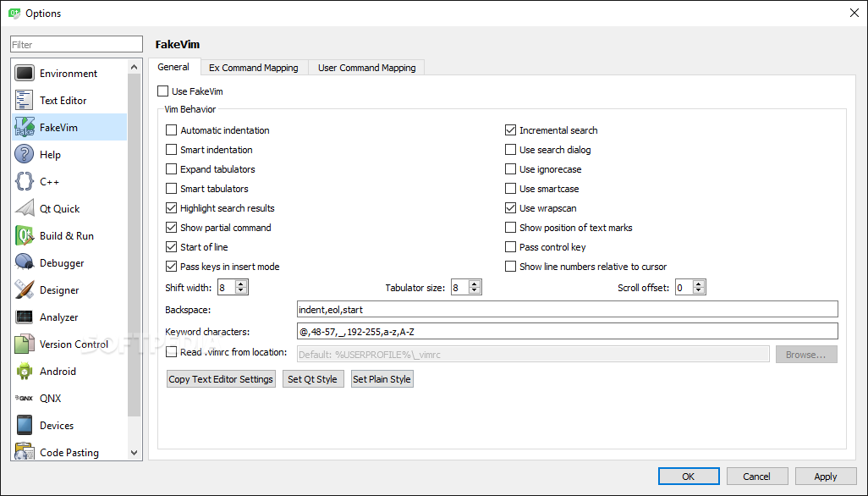Click Set Plain Style button

coord(382,379)
